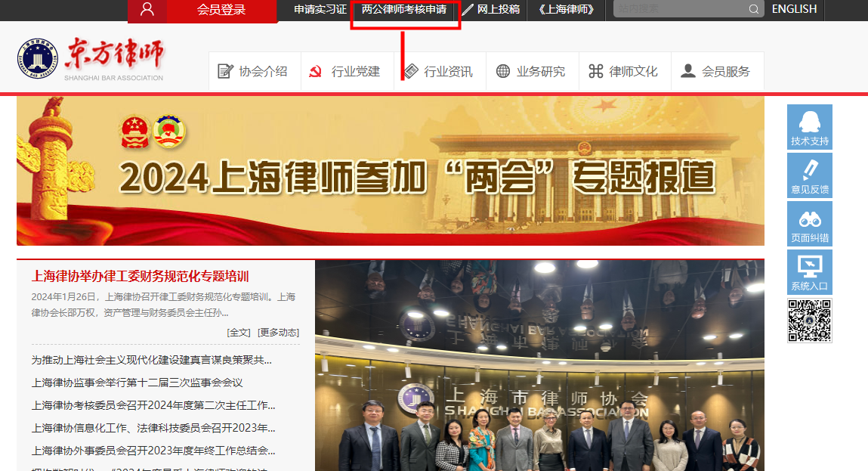The width and height of the screenshot is (868, 471).
Task: Open the 协会介绍 menu
Action: click(255, 71)
